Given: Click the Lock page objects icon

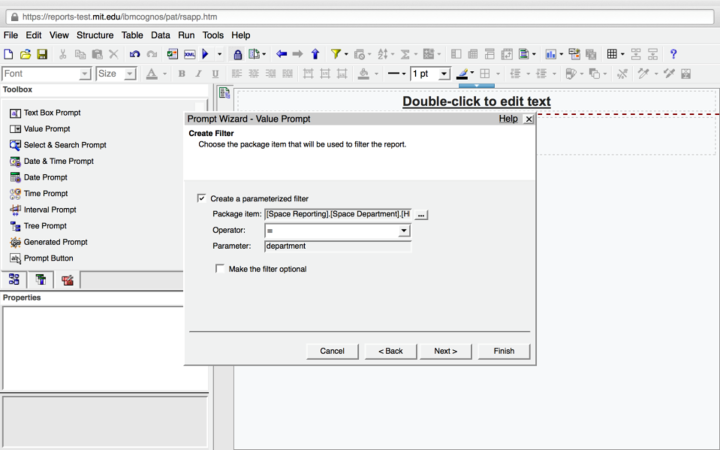Looking at the screenshot, I should click(x=237, y=54).
